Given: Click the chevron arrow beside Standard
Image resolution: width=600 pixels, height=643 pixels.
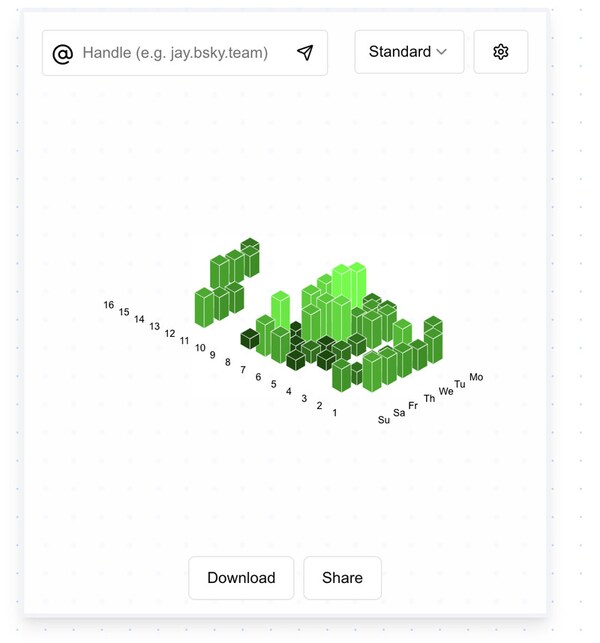Looking at the screenshot, I should click(x=441, y=52).
